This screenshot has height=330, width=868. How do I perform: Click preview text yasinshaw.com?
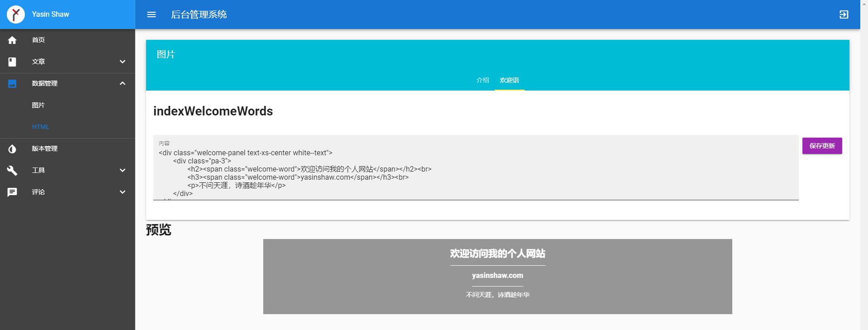(498, 275)
